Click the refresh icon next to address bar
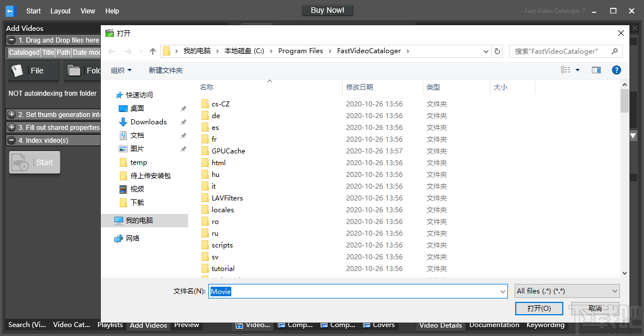 click(497, 51)
